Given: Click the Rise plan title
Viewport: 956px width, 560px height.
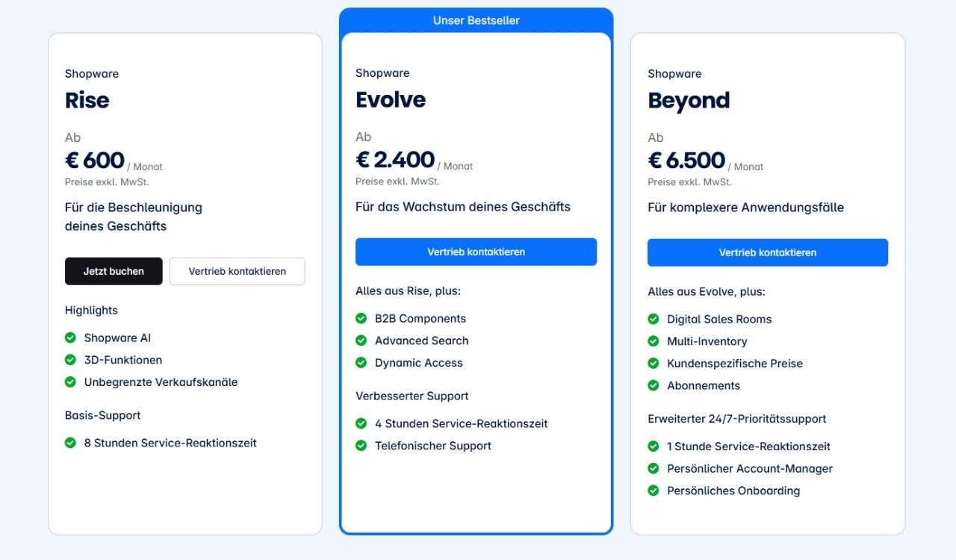Looking at the screenshot, I should (87, 100).
